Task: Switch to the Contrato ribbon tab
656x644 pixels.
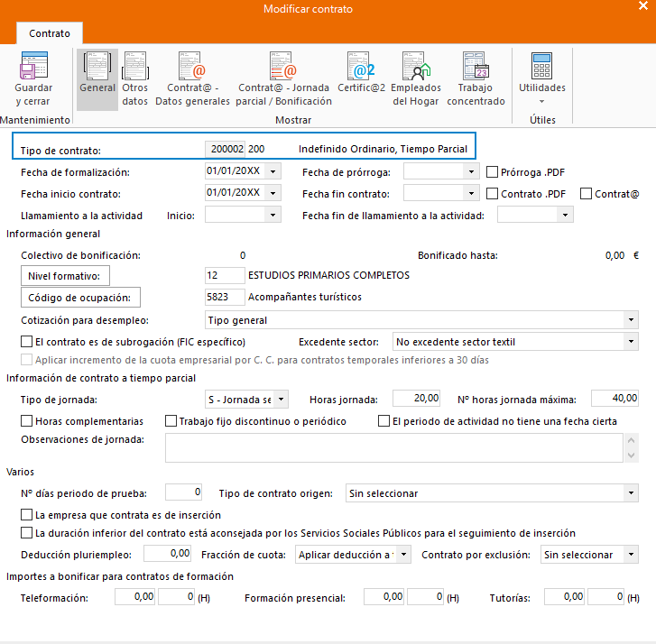Action: (x=50, y=33)
